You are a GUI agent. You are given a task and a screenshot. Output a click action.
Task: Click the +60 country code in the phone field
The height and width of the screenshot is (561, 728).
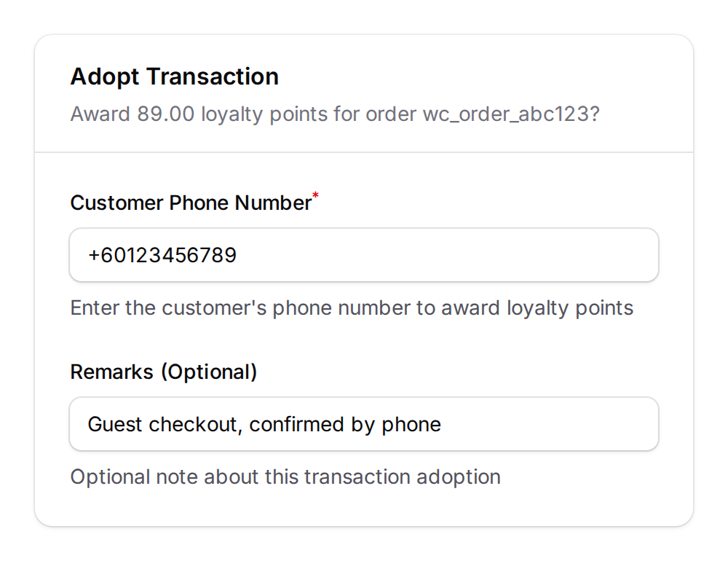click(x=106, y=255)
